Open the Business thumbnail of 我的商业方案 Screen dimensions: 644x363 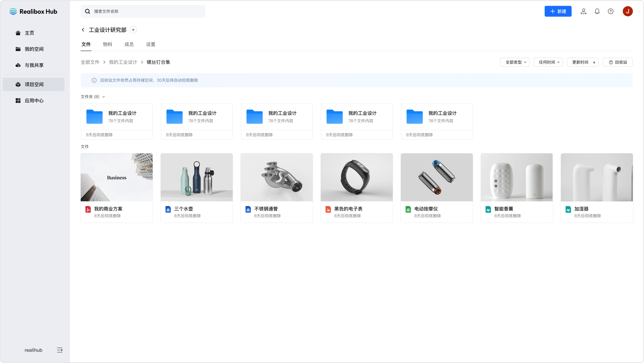117,177
